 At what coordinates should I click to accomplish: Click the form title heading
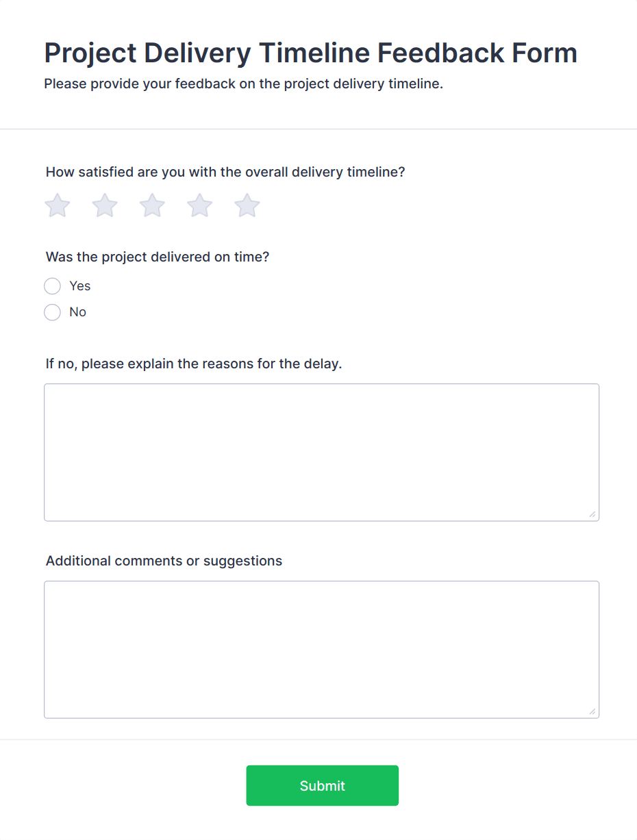click(310, 53)
